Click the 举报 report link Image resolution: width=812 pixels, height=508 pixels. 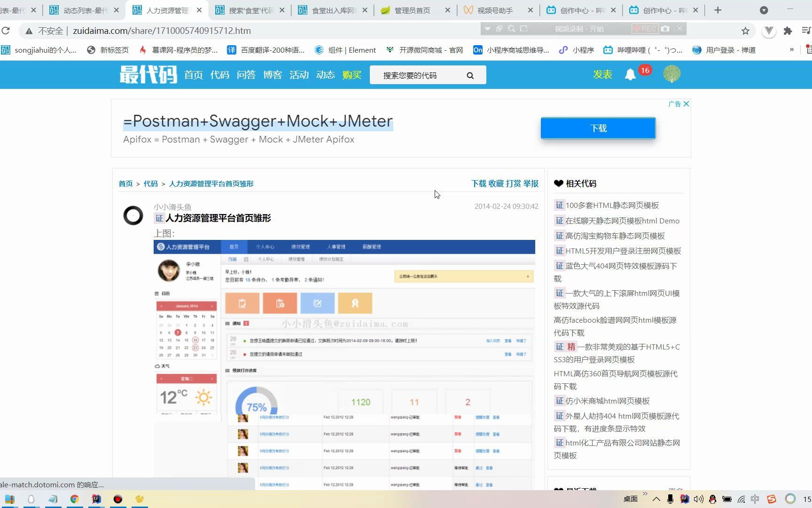(x=531, y=183)
